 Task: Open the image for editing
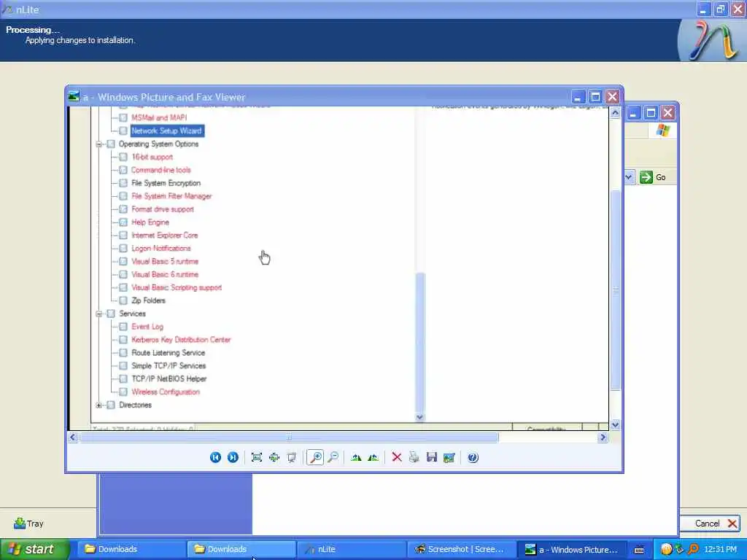tap(449, 458)
